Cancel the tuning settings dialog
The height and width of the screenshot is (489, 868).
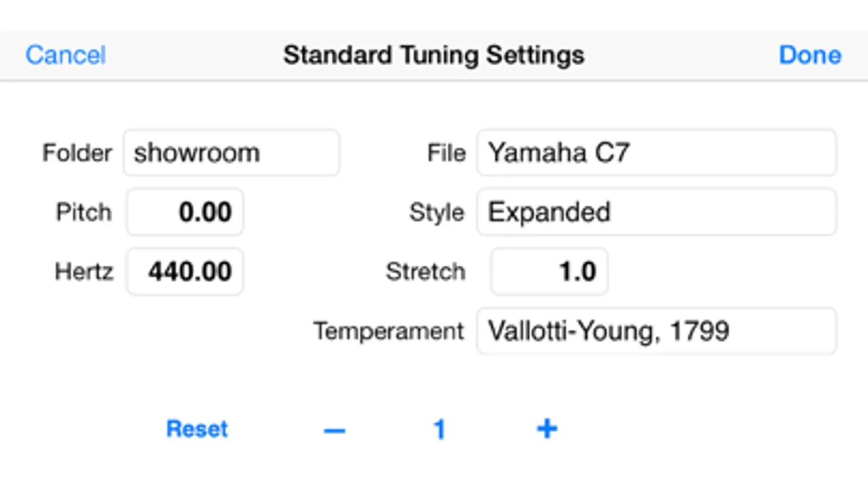(x=66, y=55)
